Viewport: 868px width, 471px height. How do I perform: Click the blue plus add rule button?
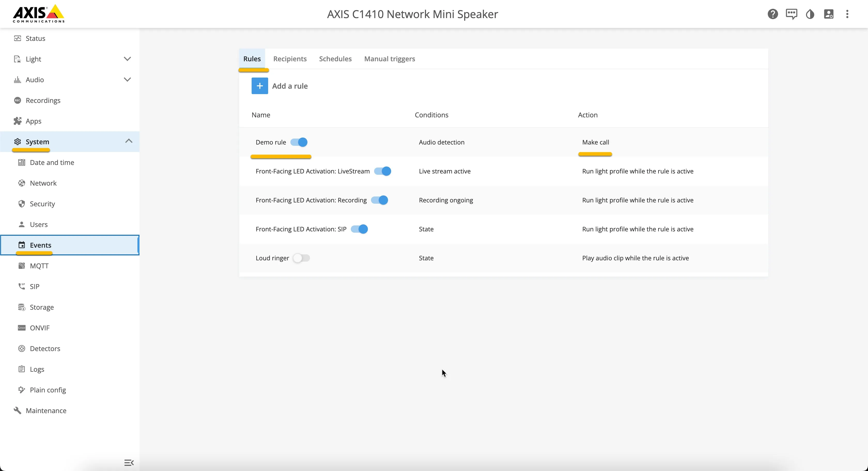(259, 86)
